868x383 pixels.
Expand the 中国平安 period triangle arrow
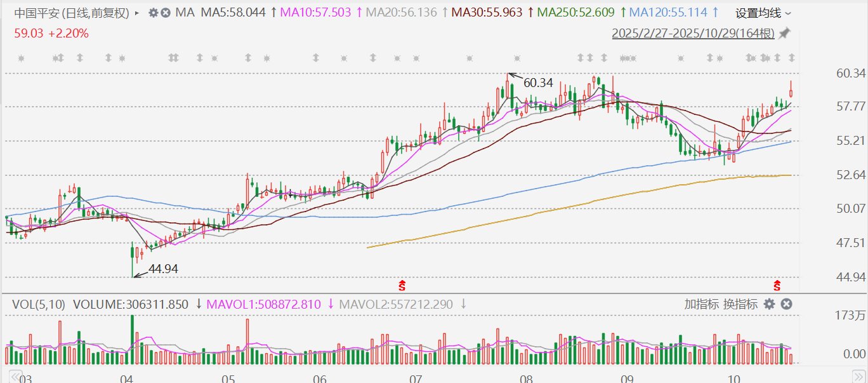pos(137,13)
